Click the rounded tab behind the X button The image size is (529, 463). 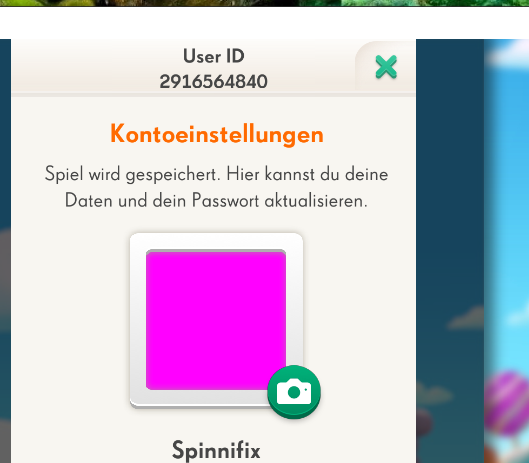(x=385, y=66)
